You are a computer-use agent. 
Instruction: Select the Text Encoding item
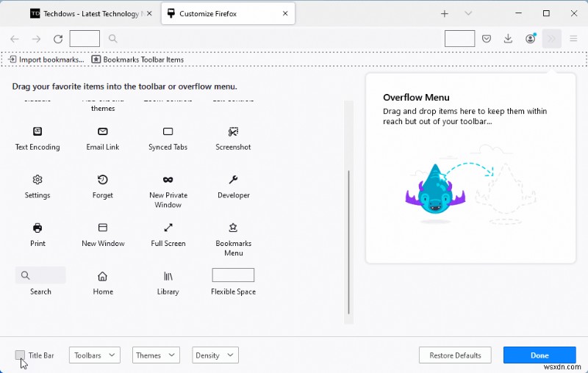click(37, 139)
